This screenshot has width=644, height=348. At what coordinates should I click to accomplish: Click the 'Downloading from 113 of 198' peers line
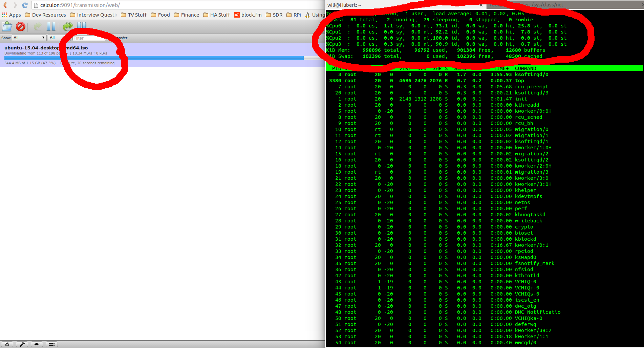[x=56, y=53]
